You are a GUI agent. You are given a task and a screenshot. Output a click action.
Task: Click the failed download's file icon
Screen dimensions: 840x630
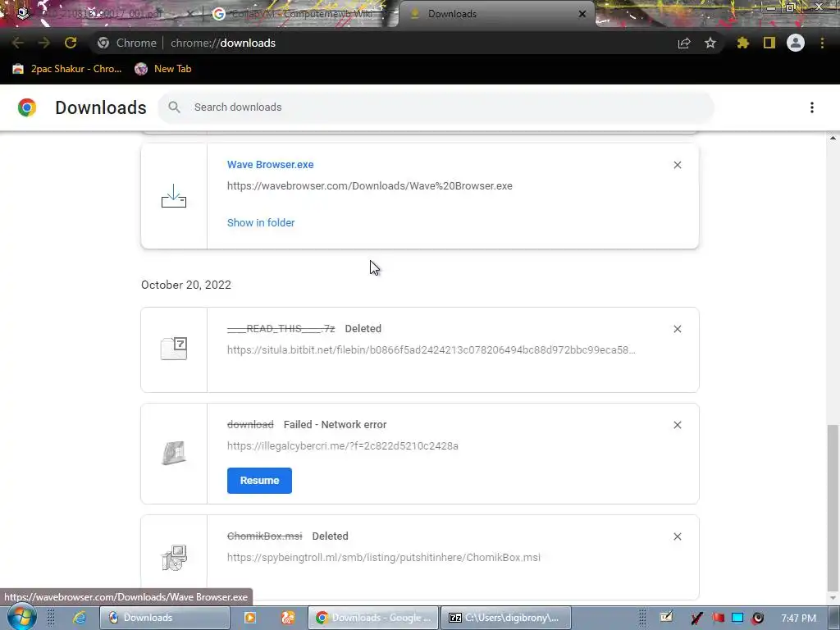(174, 453)
